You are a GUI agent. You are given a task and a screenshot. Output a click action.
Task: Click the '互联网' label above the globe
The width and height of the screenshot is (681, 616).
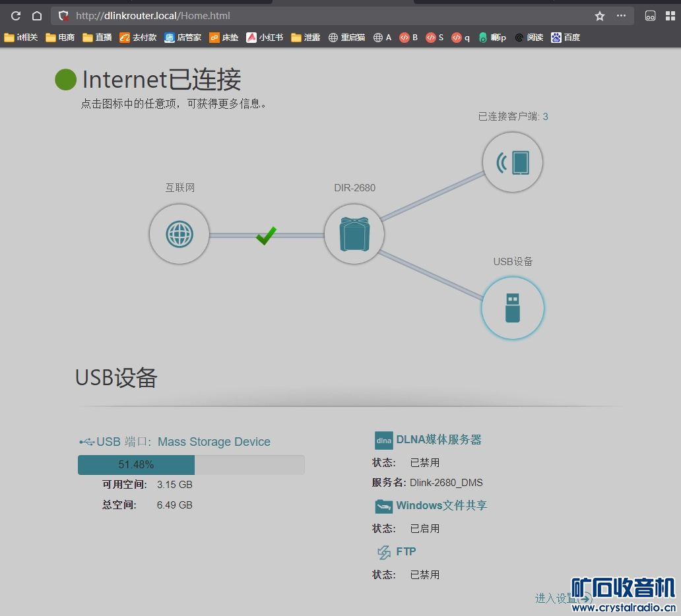(x=179, y=188)
